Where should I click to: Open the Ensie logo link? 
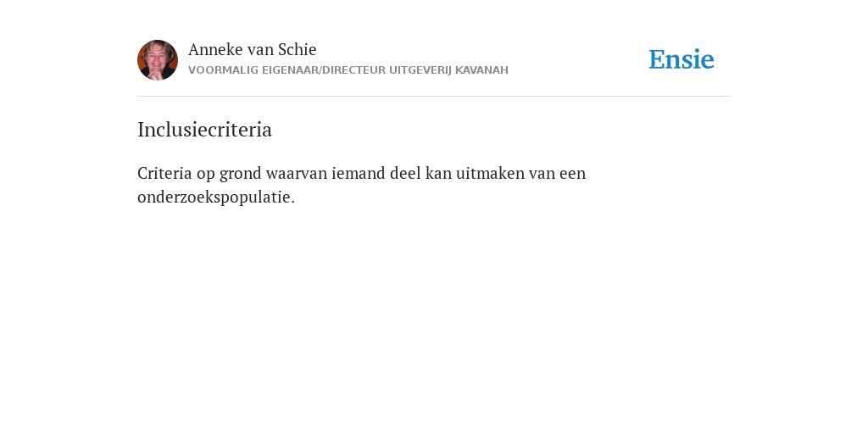pyautogui.click(x=682, y=59)
